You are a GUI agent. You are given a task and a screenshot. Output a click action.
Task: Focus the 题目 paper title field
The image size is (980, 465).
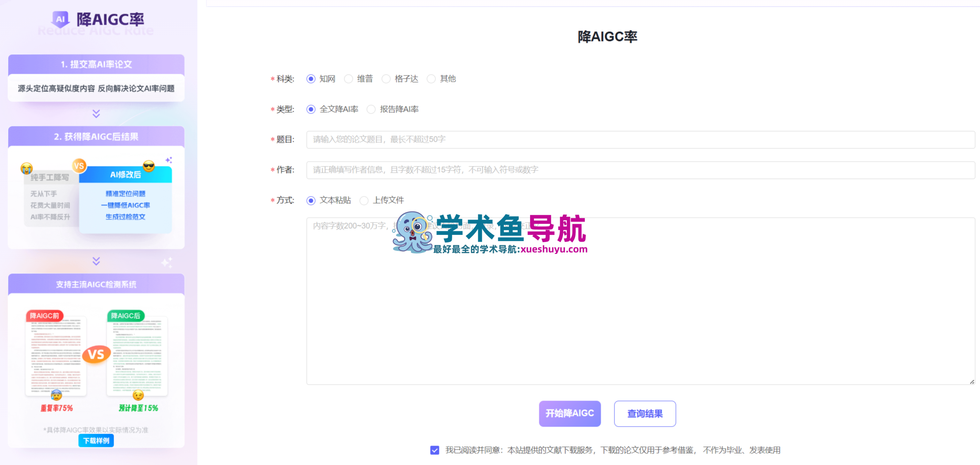pyautogui.click(x=641, y=140)
